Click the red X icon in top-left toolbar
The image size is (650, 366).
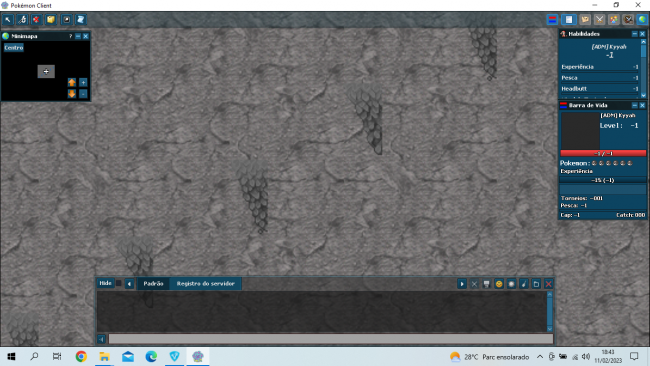[36, 19]
